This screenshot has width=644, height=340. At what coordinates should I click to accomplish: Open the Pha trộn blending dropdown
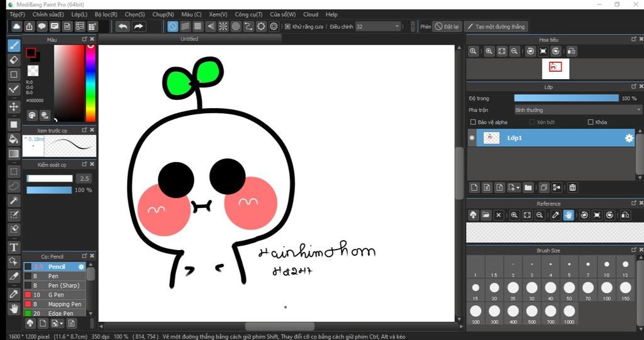tap(577, 110)
